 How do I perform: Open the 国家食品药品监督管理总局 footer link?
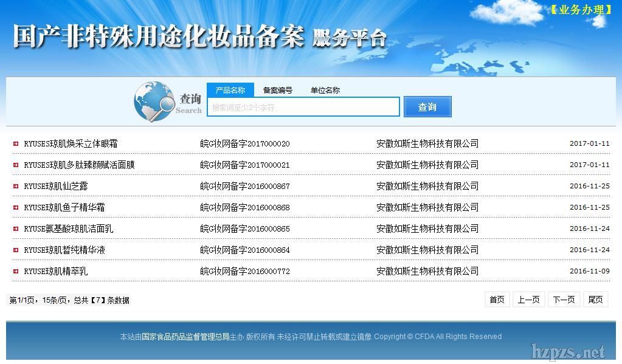185,337
